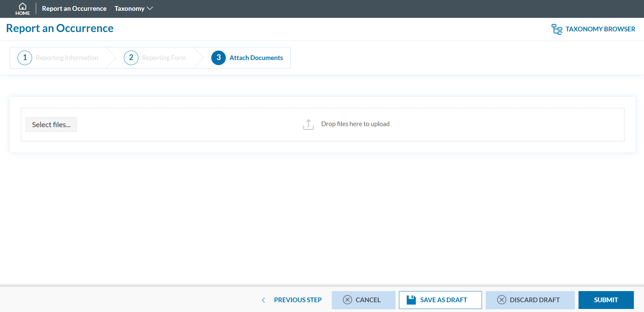Save the report as draft
Viewport: 644px width, 312px height.
[440, 300]
